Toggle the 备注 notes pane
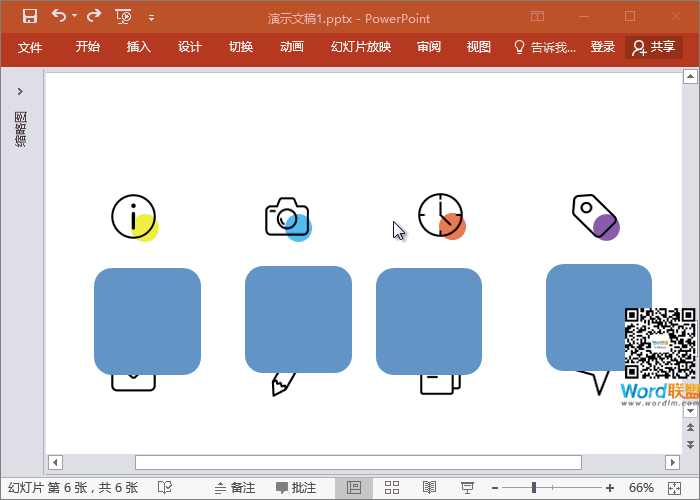 [233, 488]
